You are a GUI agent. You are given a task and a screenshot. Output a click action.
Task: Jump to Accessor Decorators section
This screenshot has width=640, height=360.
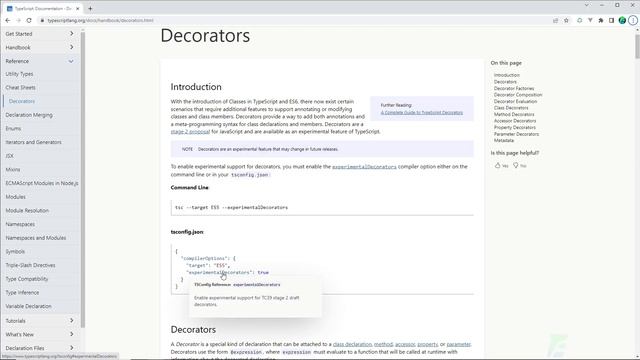(515, 121)
